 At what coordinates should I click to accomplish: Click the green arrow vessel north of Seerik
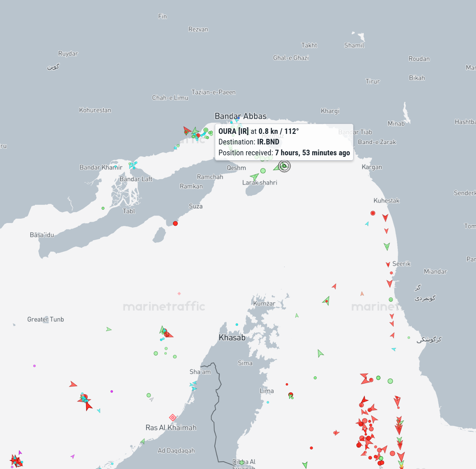387,247
